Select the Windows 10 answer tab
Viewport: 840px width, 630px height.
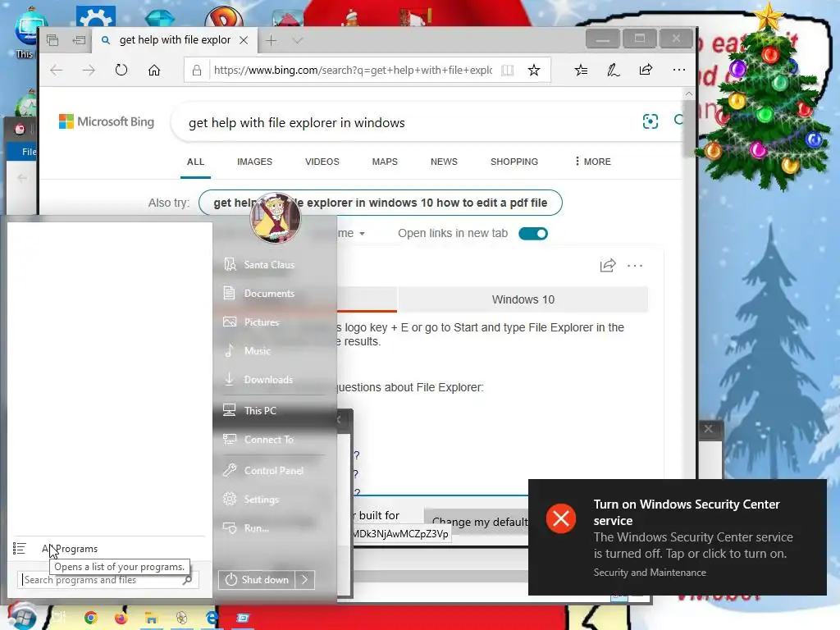coord(523,299)
